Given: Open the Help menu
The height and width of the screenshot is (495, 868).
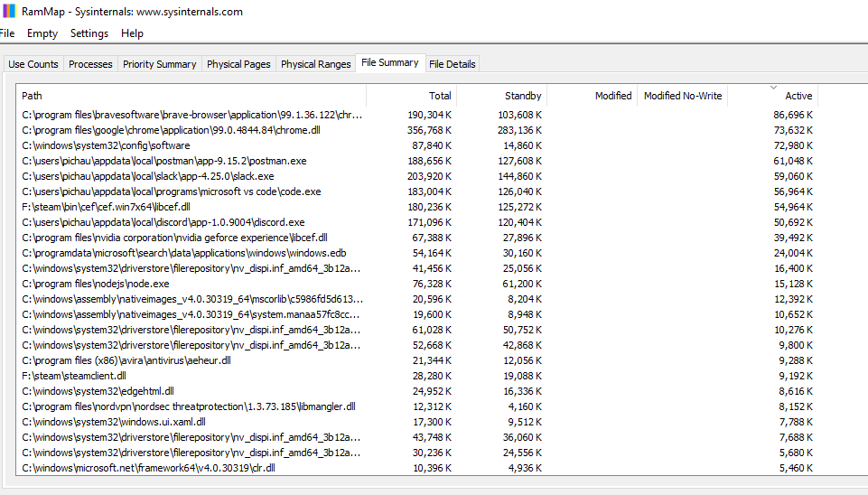Looking at the screenshot, I should (x=132, y=33).
